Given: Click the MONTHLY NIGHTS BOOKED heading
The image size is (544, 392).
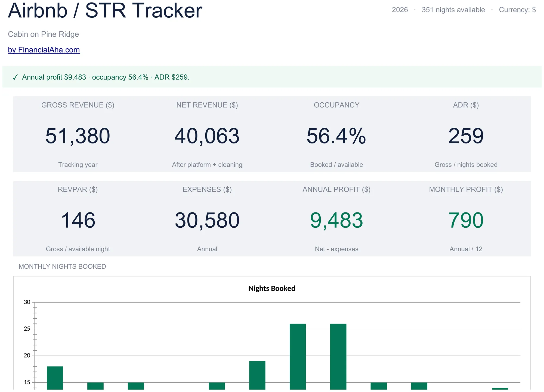Looking at the screenshot, I should (x=62, y=266).
